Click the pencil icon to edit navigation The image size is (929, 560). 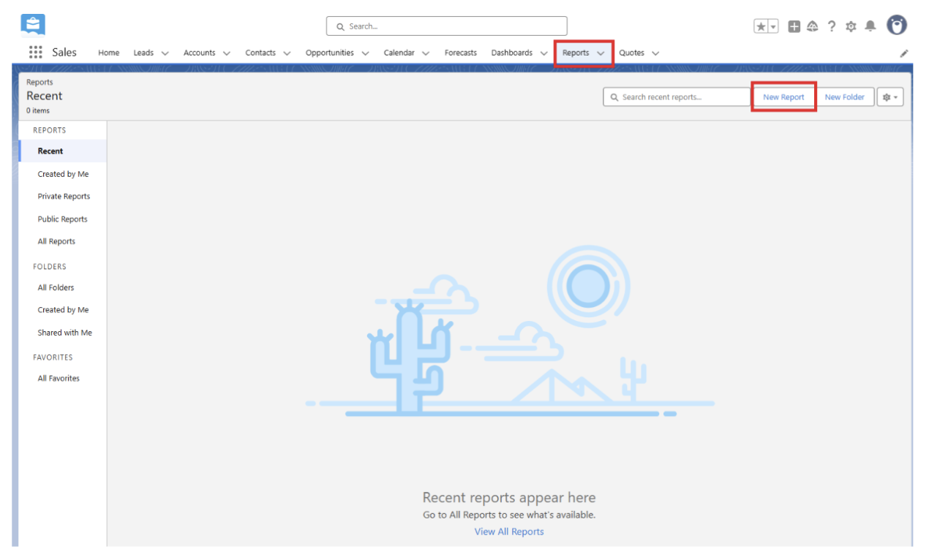[904, 53]
